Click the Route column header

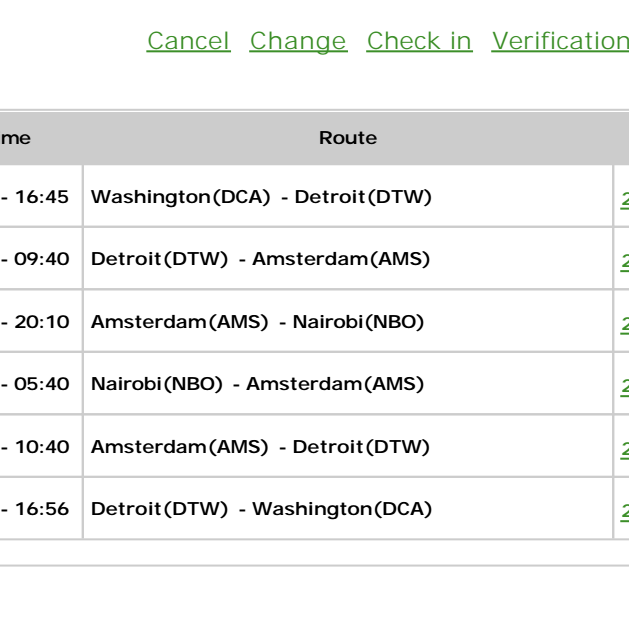click(348, 138)
